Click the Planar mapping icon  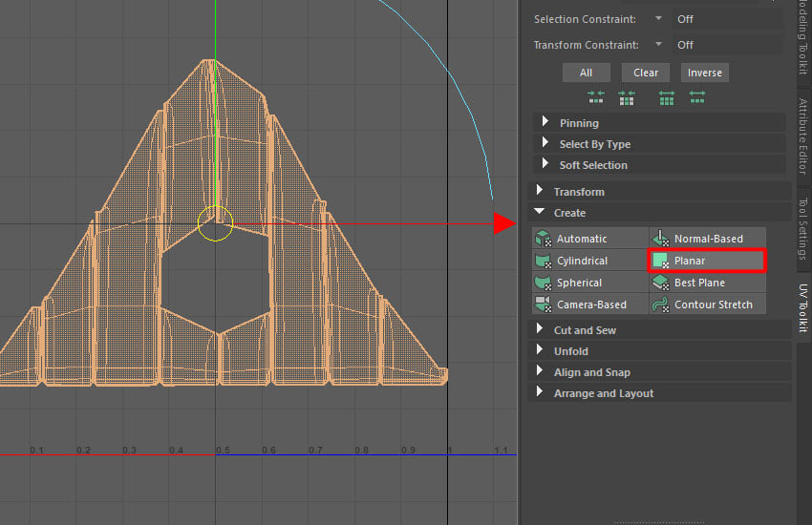(x=660, y=261)
